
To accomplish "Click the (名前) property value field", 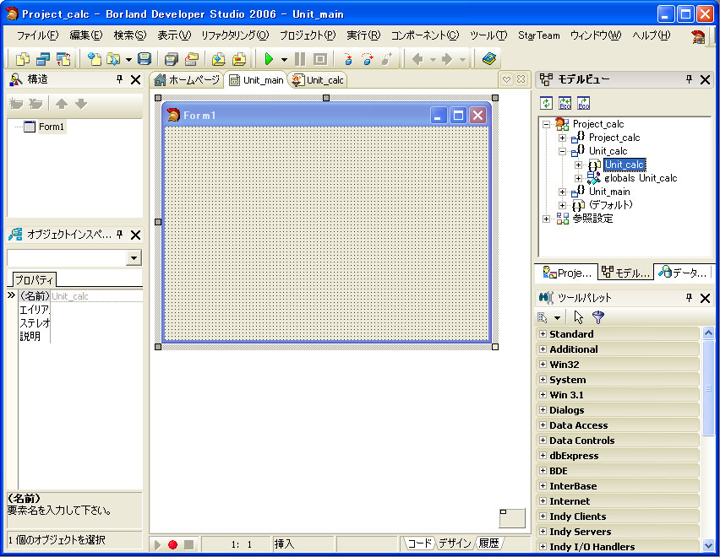I will 95,296.
